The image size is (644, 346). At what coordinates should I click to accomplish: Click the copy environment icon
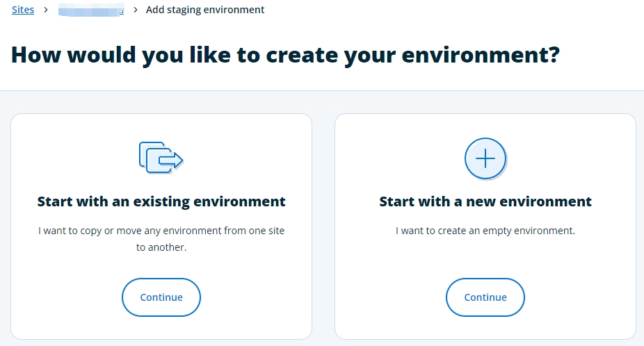160,157
